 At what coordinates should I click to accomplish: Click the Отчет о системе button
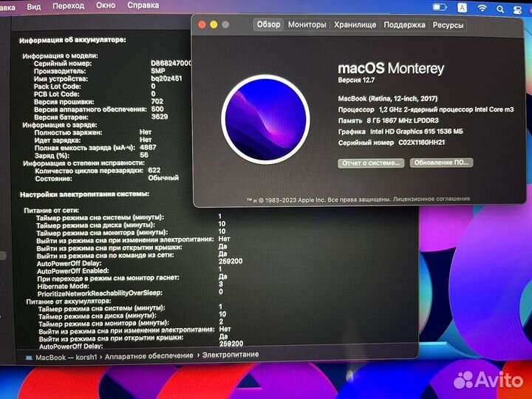pyautogui.click(x=371, y=163)
